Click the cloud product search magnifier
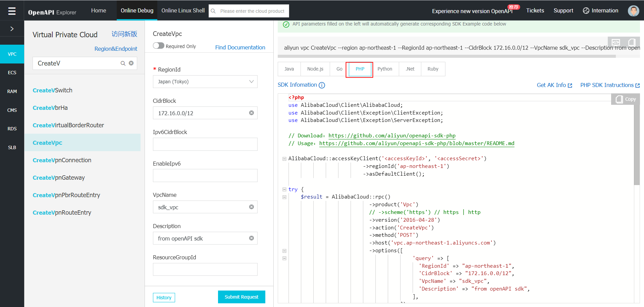This screenshot has height=307, width=644. coord(213,11)
